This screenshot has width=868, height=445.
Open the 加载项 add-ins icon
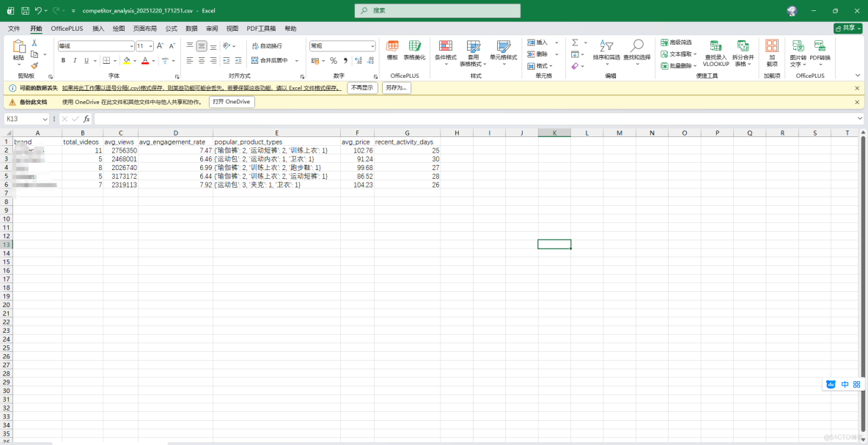click(x=771, y=51)
